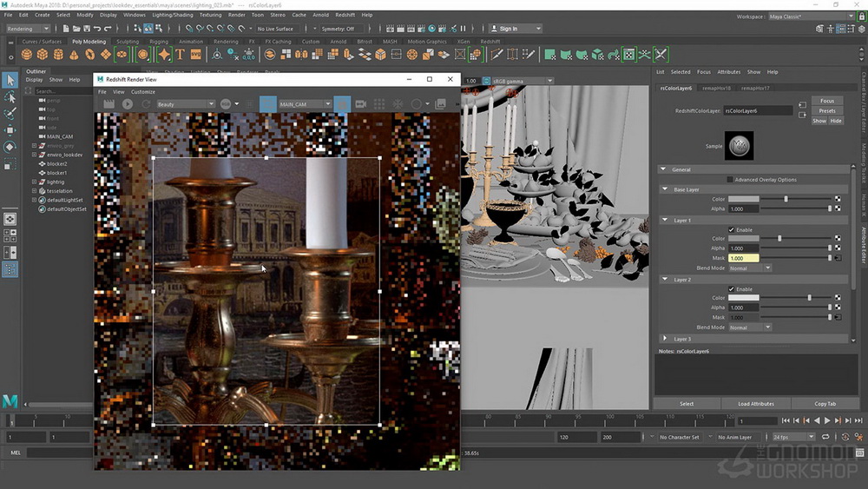Uncheck Enable under Layer 2
Image resolution: width=868 pixels, height=489 pixels.
point(731,289)
